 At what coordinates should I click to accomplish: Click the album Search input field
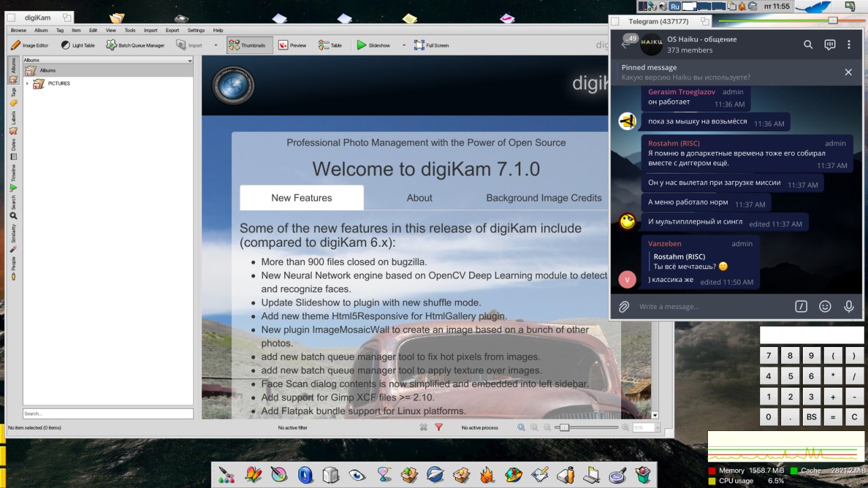click(108, 413)
